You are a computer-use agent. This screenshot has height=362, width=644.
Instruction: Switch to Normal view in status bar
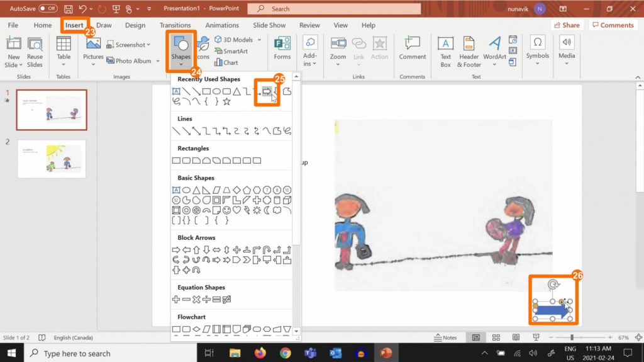tap(476, 337)
